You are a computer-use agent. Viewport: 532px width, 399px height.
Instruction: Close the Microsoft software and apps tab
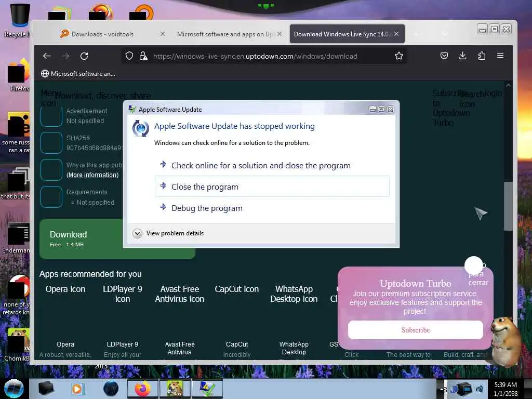[280, 34]
